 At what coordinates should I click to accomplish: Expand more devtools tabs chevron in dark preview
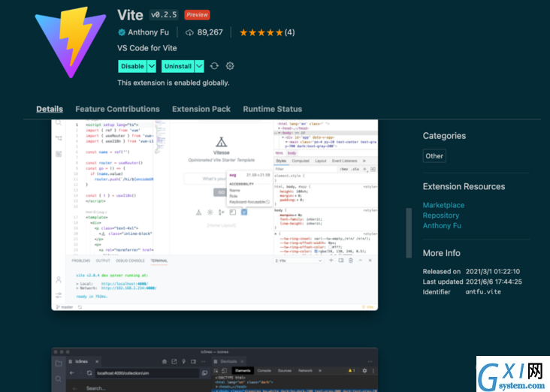pyautogui.click(x=320, y=371)
